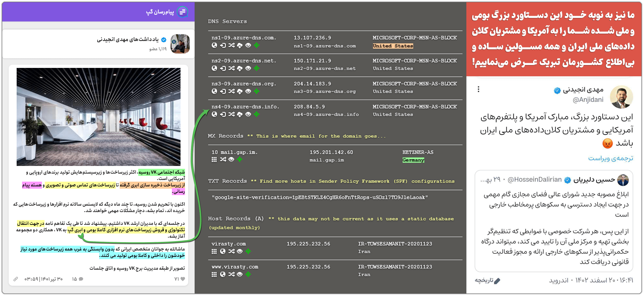Image resolution: width=644 pixels, height=296 pixels.
Task: Click the orange highlighted United States label
Action: click(393, 46)
